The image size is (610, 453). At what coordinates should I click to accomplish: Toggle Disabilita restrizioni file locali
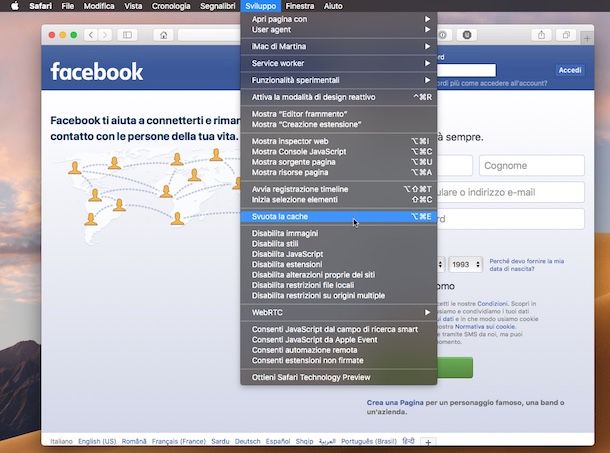point(339,285)
